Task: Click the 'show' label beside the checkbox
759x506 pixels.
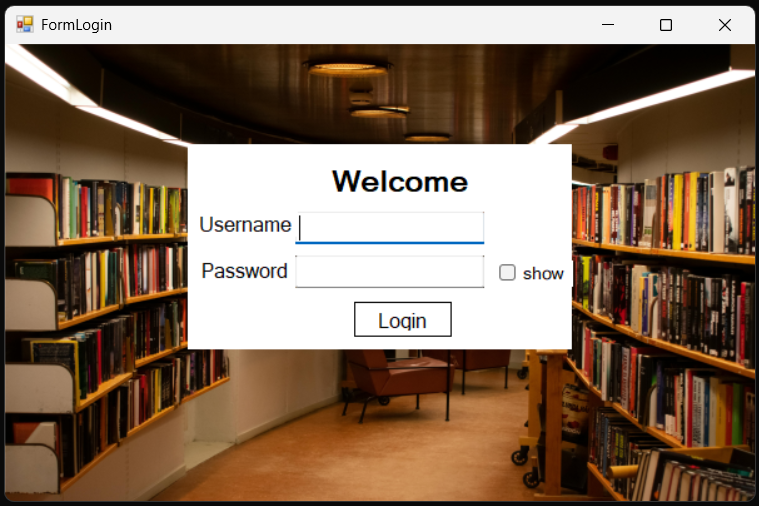Action: click(x=543, y=273)
